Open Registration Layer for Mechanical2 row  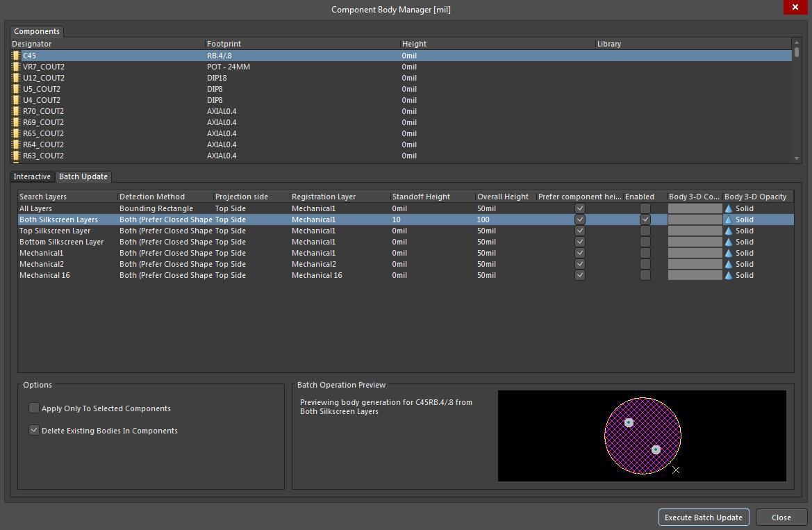[340, 264]
